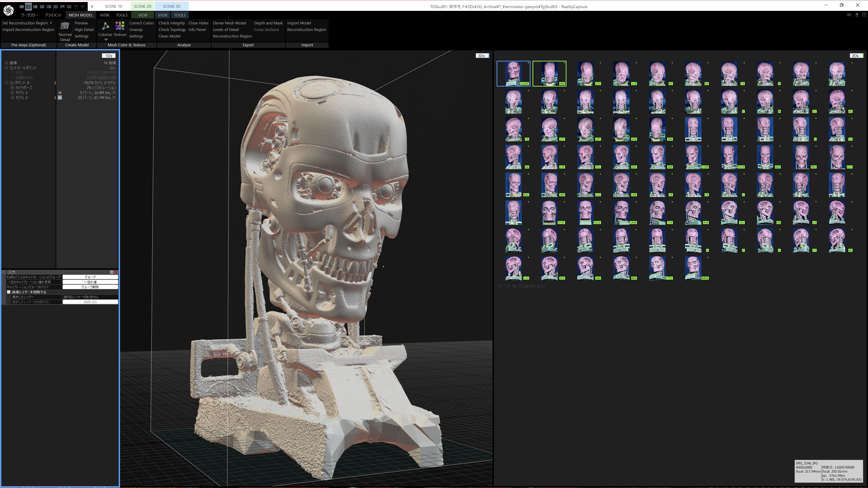
Task: Select the three-column layout icon
Action: tap(28, 6)
